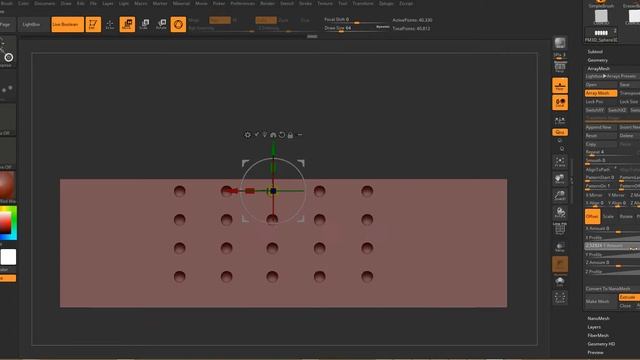Adjust the Z Amount slider

pos(612,263)
